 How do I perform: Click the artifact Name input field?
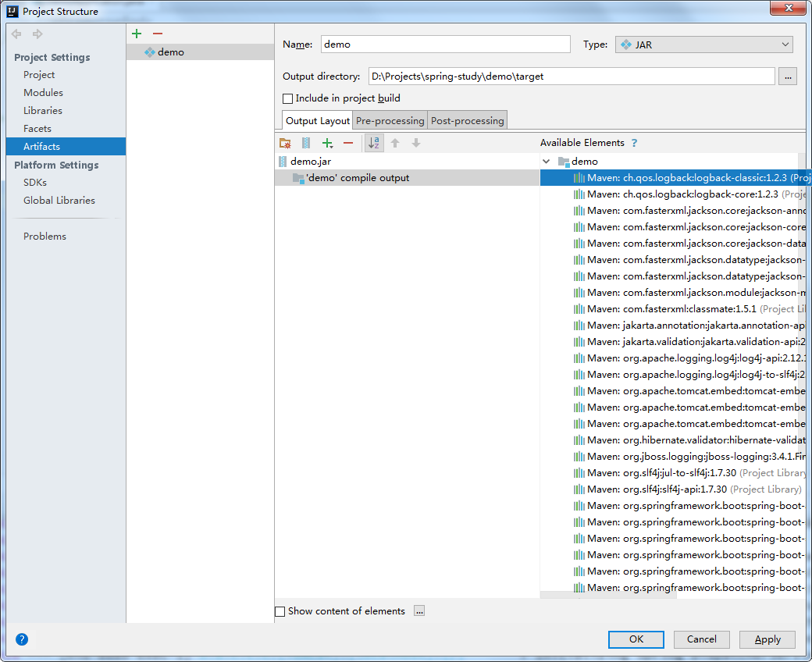click(445, 44)
